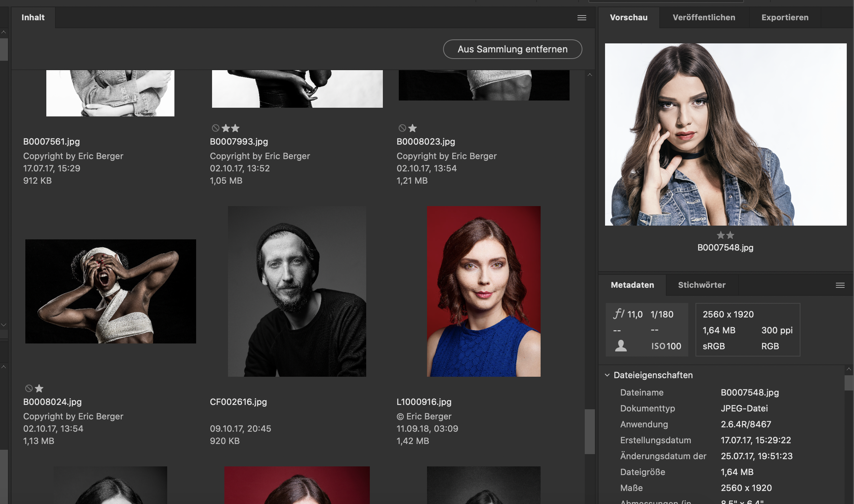Switch to the Inhalt tab
The width and height of the screenshot is (854, 504).
(33, 17)
